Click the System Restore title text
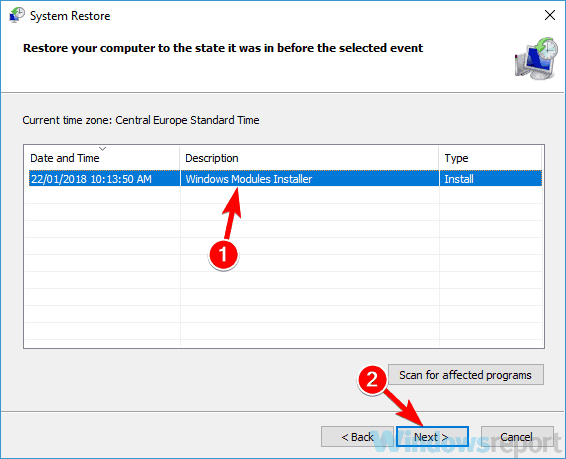The width and height of the screenshot is (566, 459). pyautogui.click(x=70, y=16)
